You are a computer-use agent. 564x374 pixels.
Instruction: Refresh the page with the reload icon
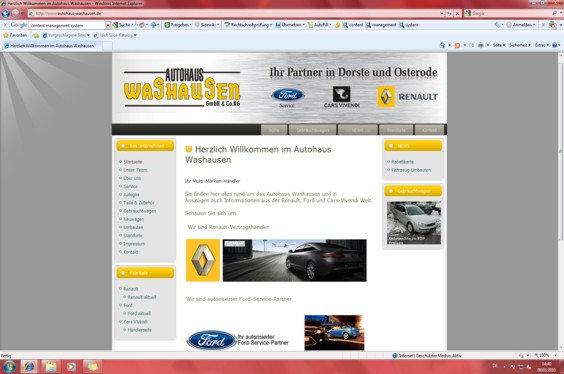pyautogui.click(x=450, y=13)
